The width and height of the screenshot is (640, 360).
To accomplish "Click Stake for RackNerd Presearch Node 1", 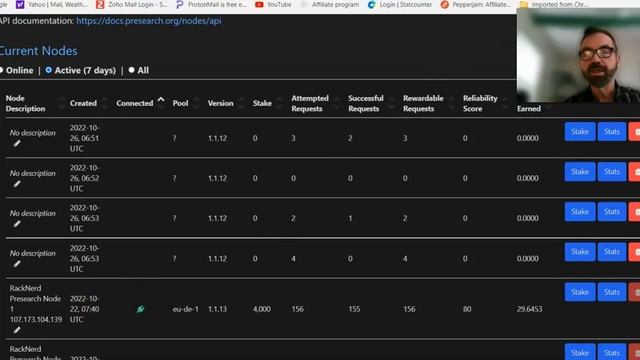I will click(580, 292).
